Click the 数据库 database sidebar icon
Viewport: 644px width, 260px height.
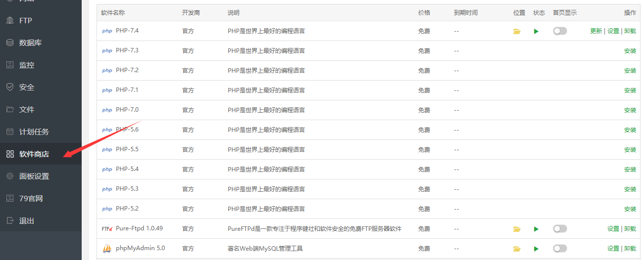click(10, 43)
